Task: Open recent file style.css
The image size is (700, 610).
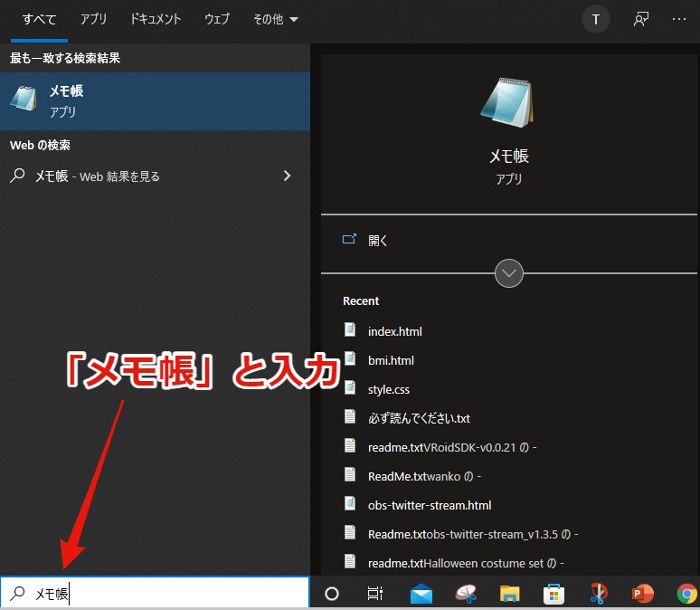Action: pos(388,390)
